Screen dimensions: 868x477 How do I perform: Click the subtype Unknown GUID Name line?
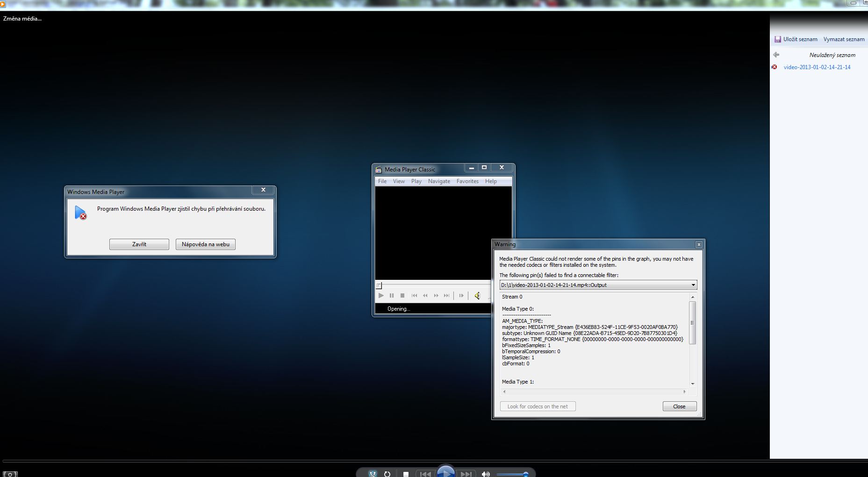click(x=589, y=333)
